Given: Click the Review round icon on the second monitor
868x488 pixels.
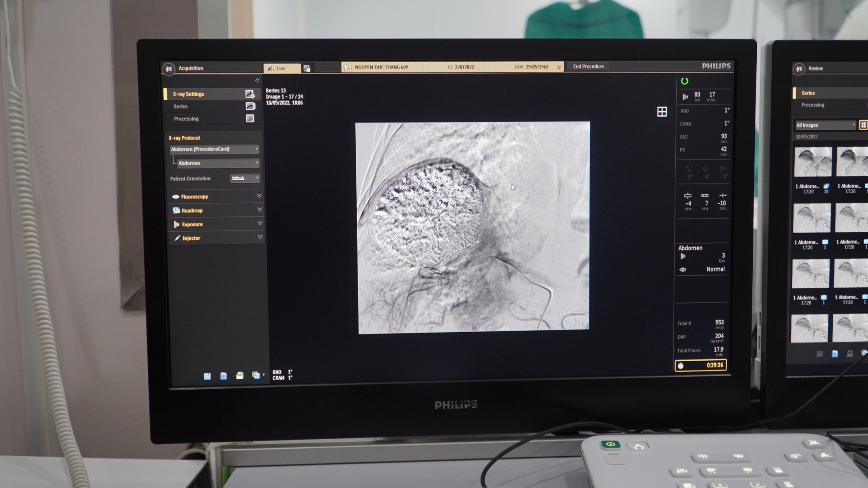Looking at the screenshot, I should [799, 69].
